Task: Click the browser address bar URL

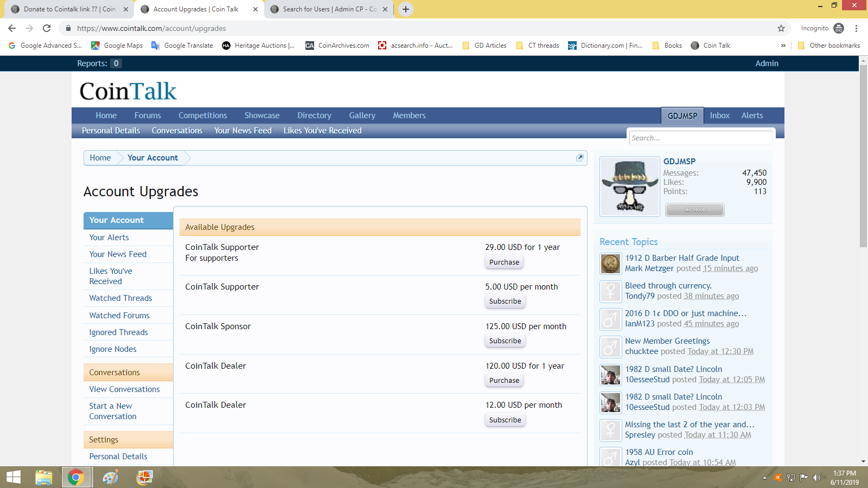Action: point(151,28)
